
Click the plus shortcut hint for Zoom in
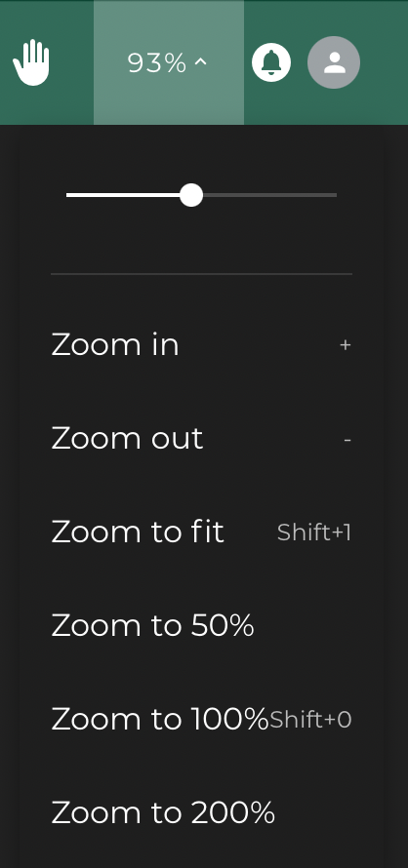coord(346,345)
